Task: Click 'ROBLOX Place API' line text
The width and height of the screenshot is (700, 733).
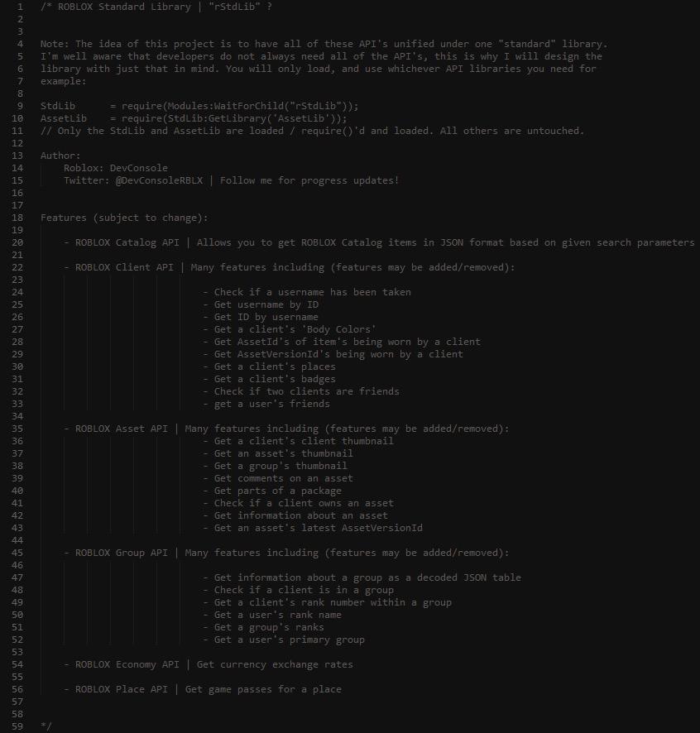Action: 122,689
